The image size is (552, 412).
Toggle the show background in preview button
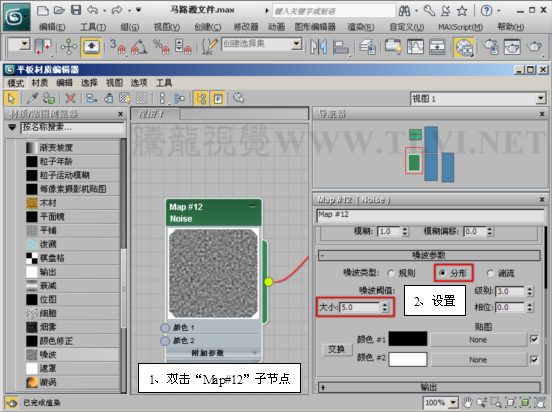click(x=141, y=98)
